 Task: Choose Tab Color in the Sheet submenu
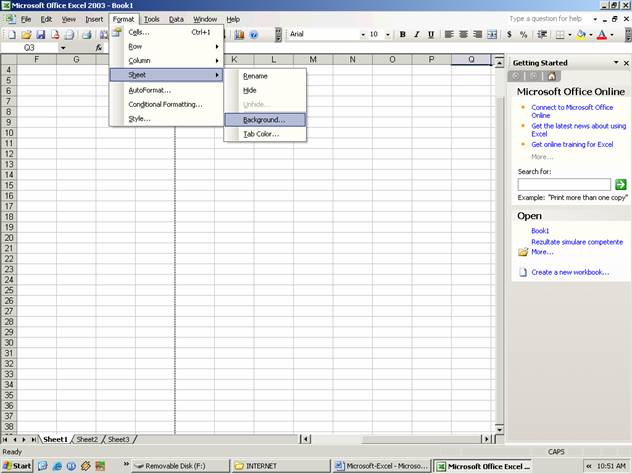(265, 134)
